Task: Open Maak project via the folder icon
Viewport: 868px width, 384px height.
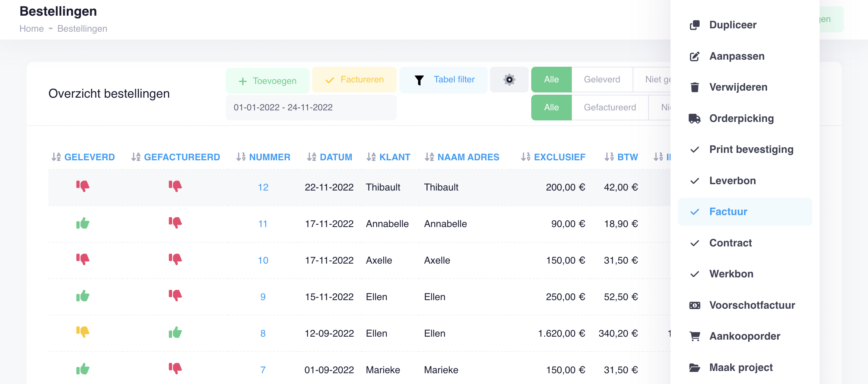Action: 694,368
